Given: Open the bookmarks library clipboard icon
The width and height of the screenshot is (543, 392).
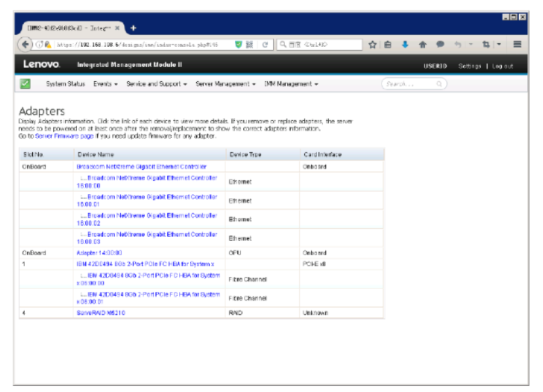Looking at the screenshot, I should [388, 44].
